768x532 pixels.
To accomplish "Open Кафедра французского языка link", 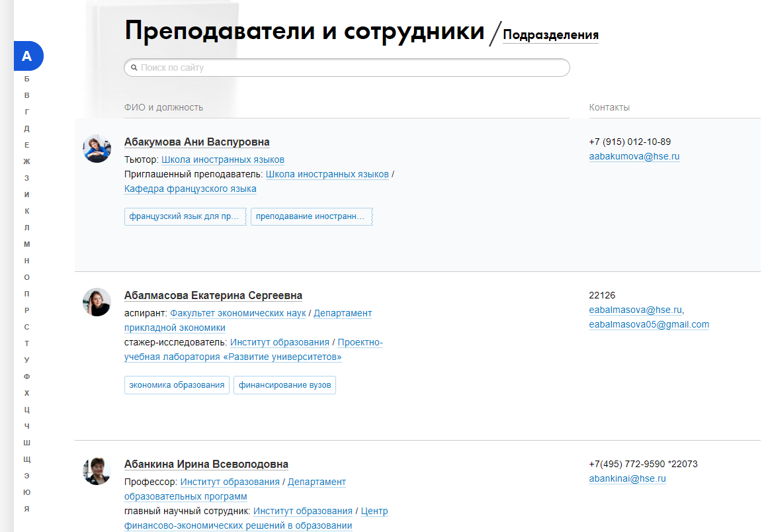I will coord(191,189).
